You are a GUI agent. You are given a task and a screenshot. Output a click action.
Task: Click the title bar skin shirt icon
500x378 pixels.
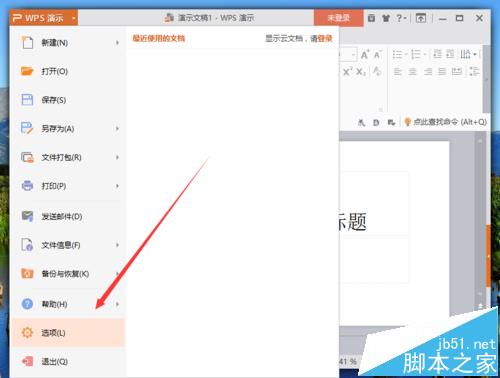[386, 18]
